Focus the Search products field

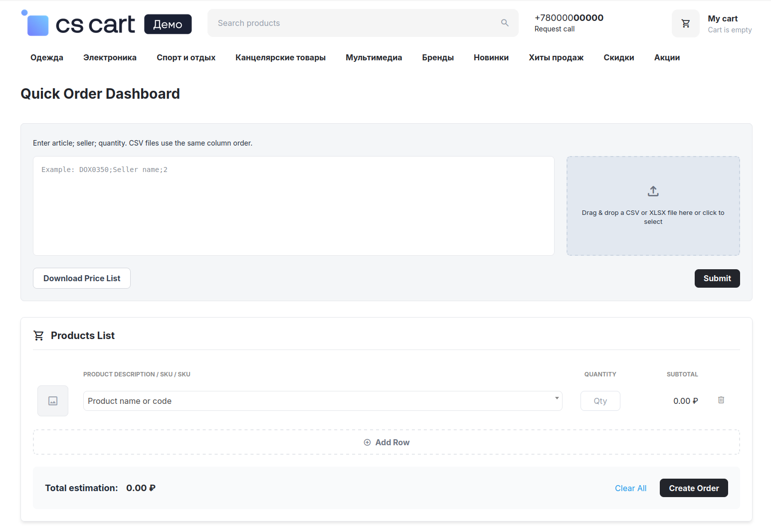(363, 23)
